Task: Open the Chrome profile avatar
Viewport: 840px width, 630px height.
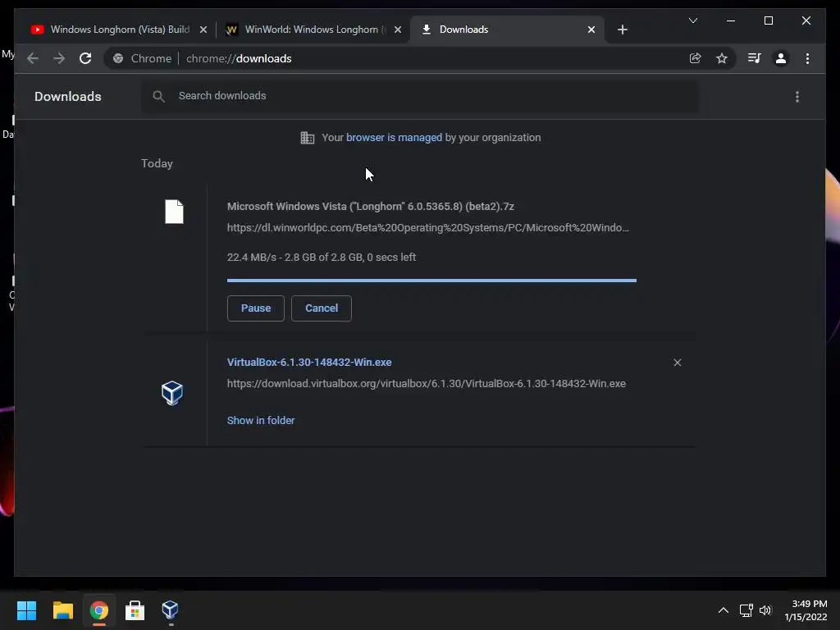Action: (x=781, y=58)
